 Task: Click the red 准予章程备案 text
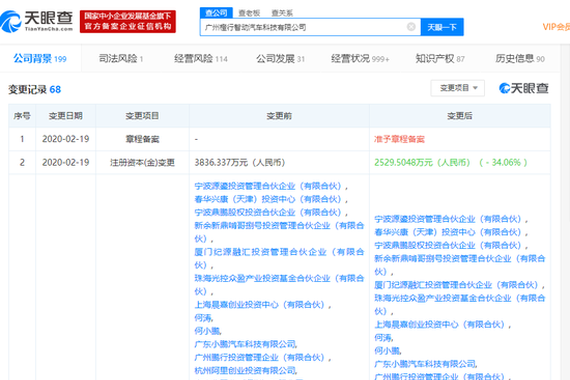(399, 139)
